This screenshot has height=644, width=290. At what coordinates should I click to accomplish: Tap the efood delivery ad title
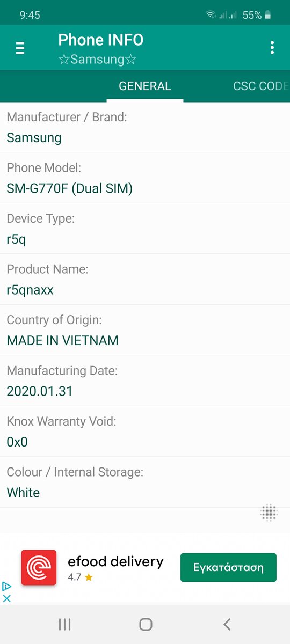115,562
